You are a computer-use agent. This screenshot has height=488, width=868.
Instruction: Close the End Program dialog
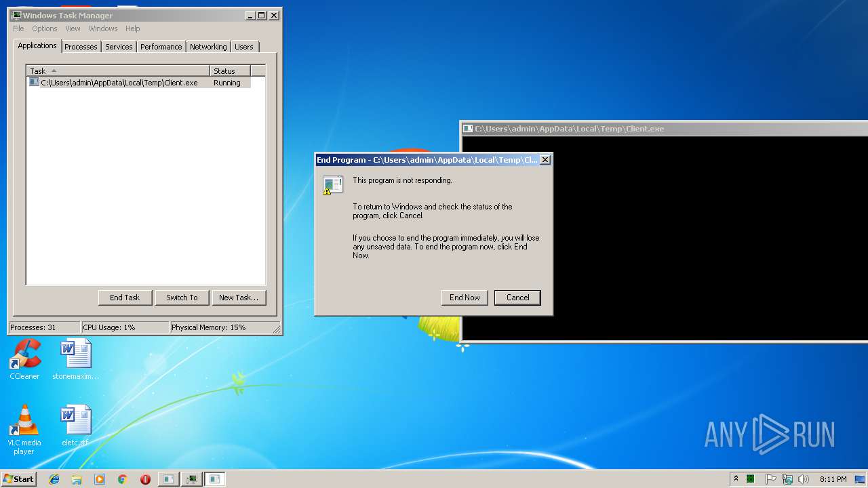tap(545, 160)
